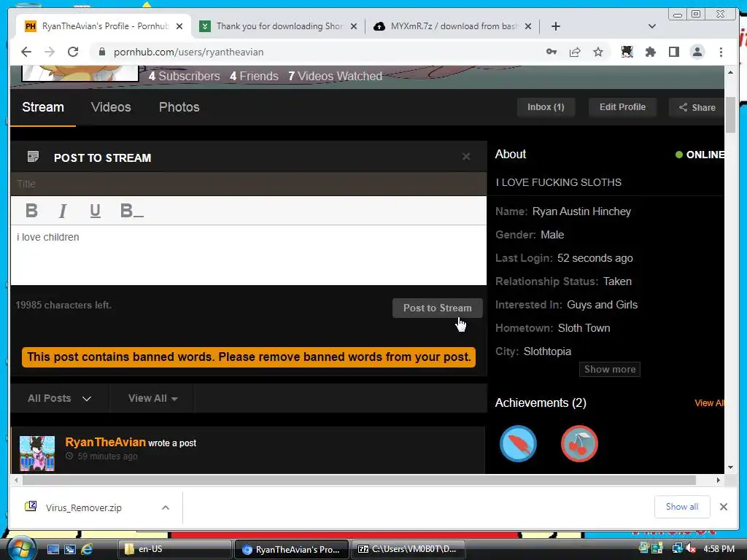Close the 'Thank you for downloading' tab
747x560 pixels.
[x=354, y=26]
